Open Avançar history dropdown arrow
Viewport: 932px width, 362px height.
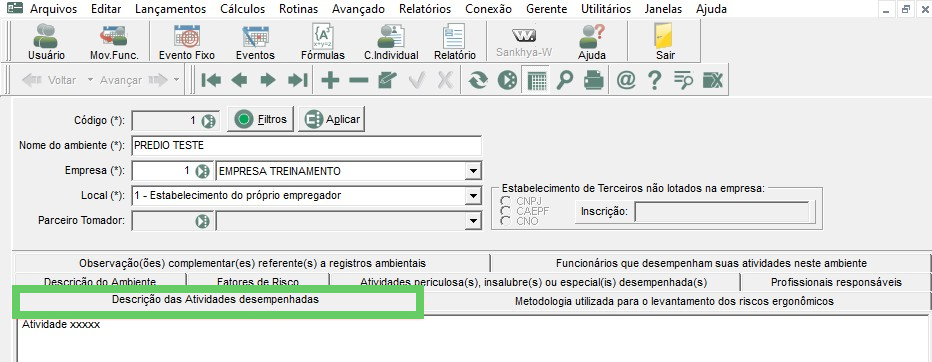[x=177, y=80]
